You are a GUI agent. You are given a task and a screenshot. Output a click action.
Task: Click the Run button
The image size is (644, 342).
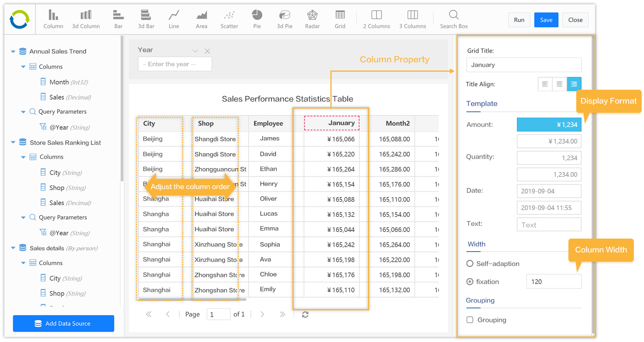click(x=519, y=20)
